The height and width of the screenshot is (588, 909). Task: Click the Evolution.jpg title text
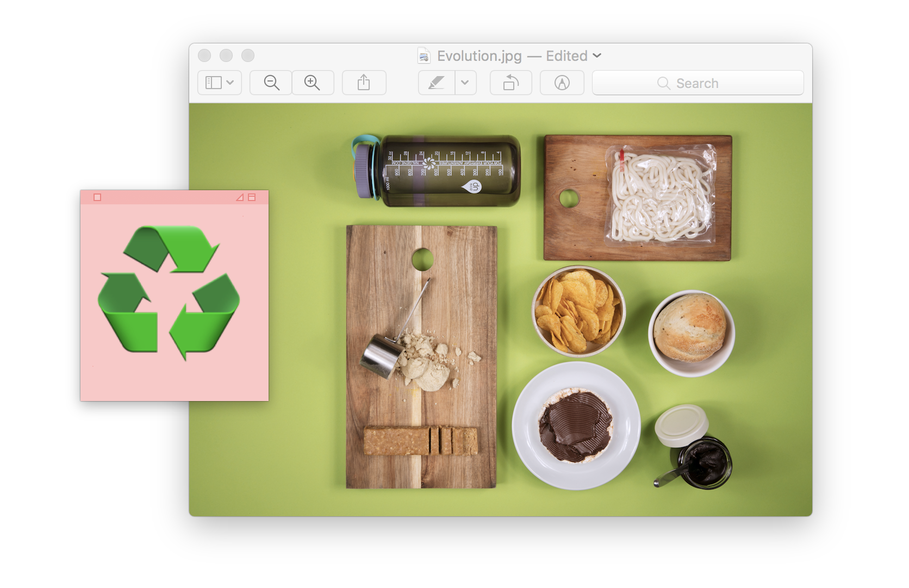point(480,56)
